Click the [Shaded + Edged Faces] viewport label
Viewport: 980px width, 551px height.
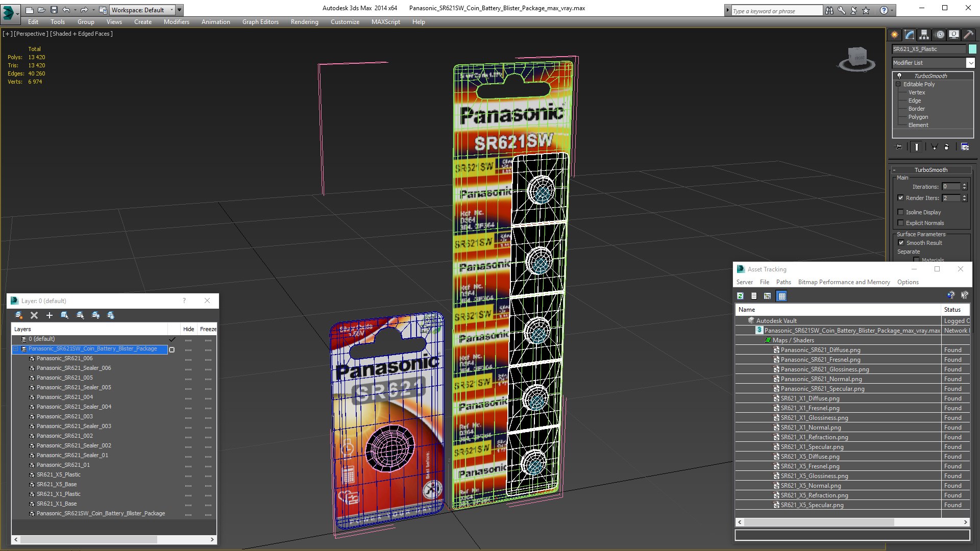click(x=81, y=34)
